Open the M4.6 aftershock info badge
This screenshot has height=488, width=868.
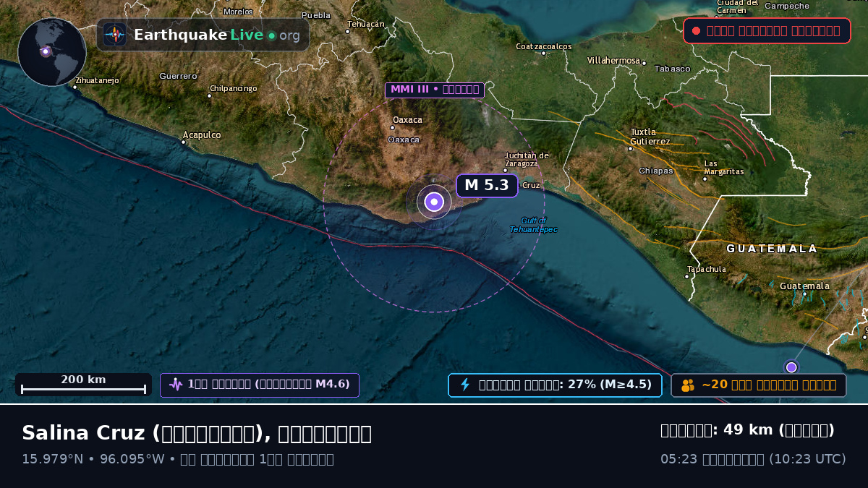(x=260, y=385)
